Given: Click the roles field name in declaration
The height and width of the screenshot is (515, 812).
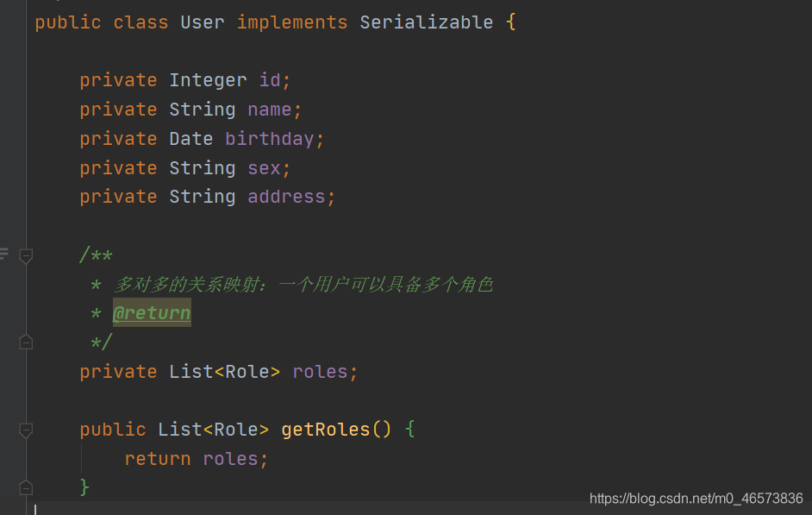Looking at the screenshot, I should pyautogui.click(x=320, y=372).
